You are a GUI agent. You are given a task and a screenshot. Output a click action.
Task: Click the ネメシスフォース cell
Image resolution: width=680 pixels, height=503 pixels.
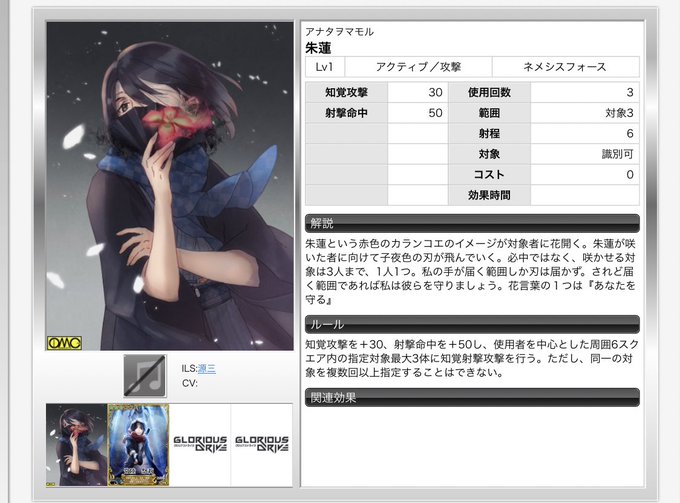566,67
